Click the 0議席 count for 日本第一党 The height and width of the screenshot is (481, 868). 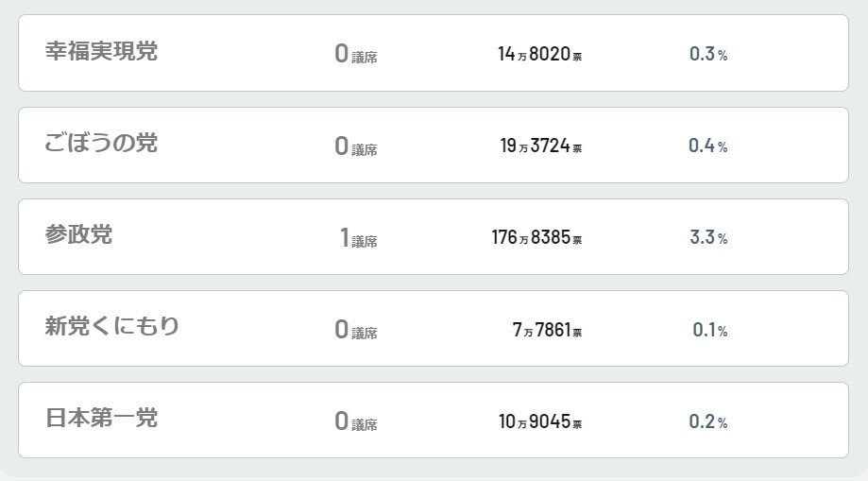tap(355, 421)
